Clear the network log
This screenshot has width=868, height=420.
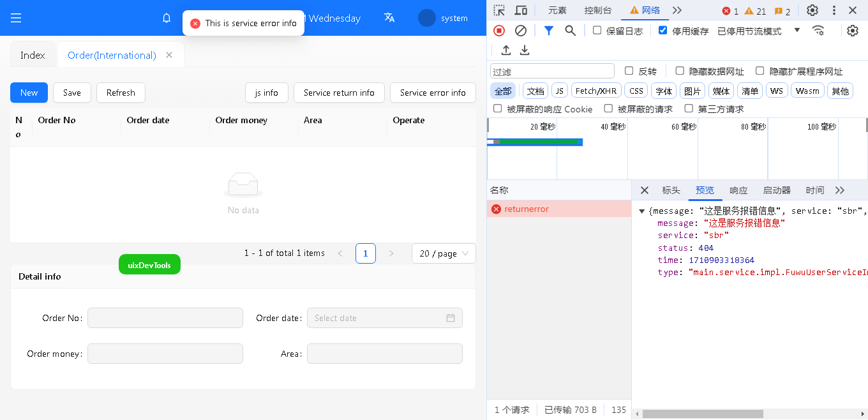521,31
